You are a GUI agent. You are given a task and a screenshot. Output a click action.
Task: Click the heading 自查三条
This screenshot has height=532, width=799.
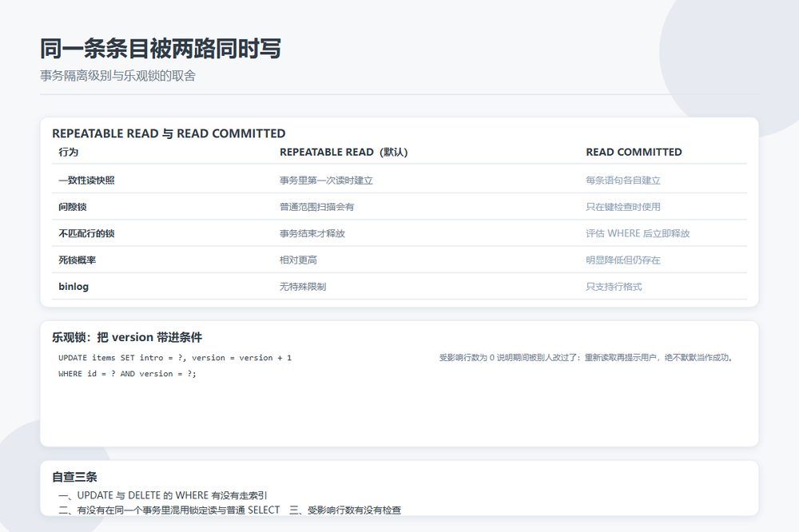click(74, 477)
